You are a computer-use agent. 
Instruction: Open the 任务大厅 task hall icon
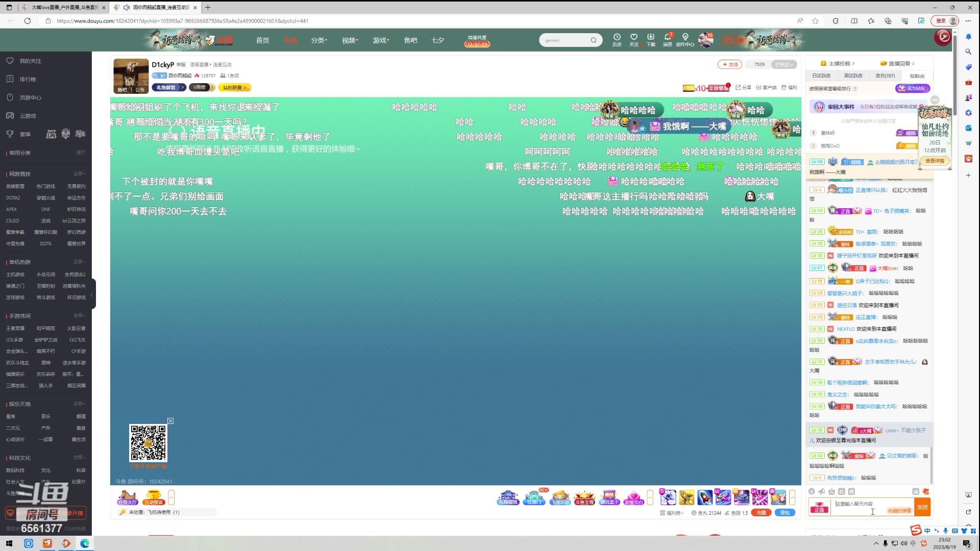(x=127, y=497)
